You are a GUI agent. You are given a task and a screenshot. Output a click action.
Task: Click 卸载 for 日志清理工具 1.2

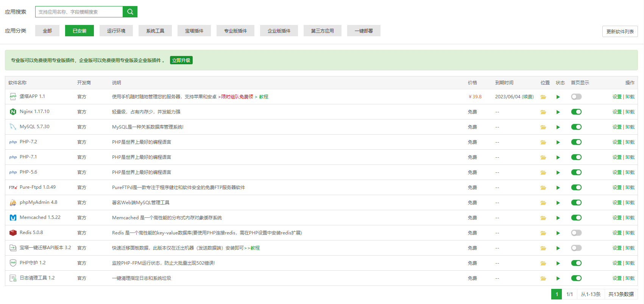tap(630, 278)
